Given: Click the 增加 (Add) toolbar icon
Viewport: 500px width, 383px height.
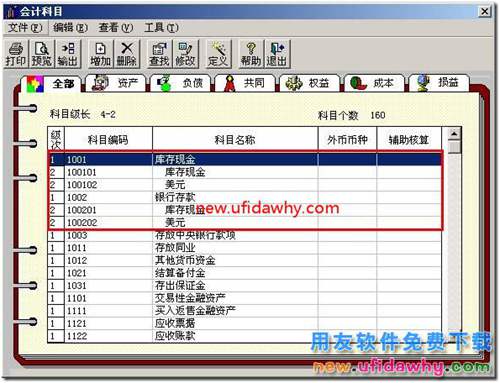Looking at the screenshot, I should [x=100, y=54].
